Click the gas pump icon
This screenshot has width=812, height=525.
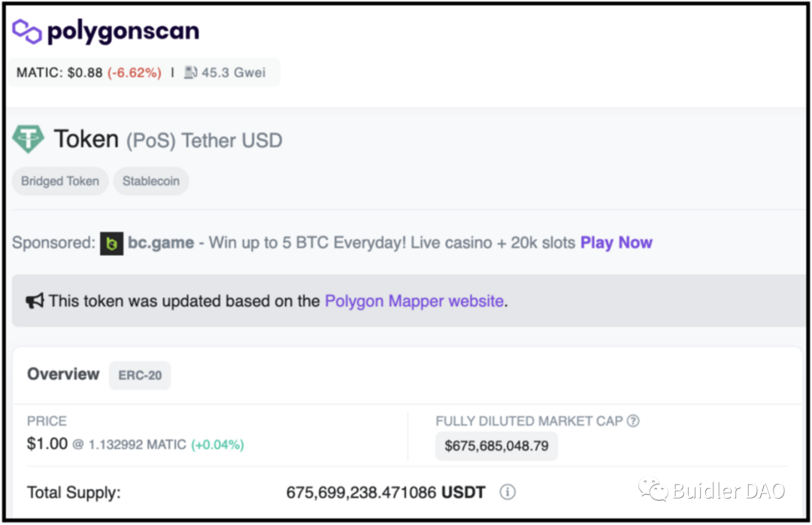(x=190, y=73)
